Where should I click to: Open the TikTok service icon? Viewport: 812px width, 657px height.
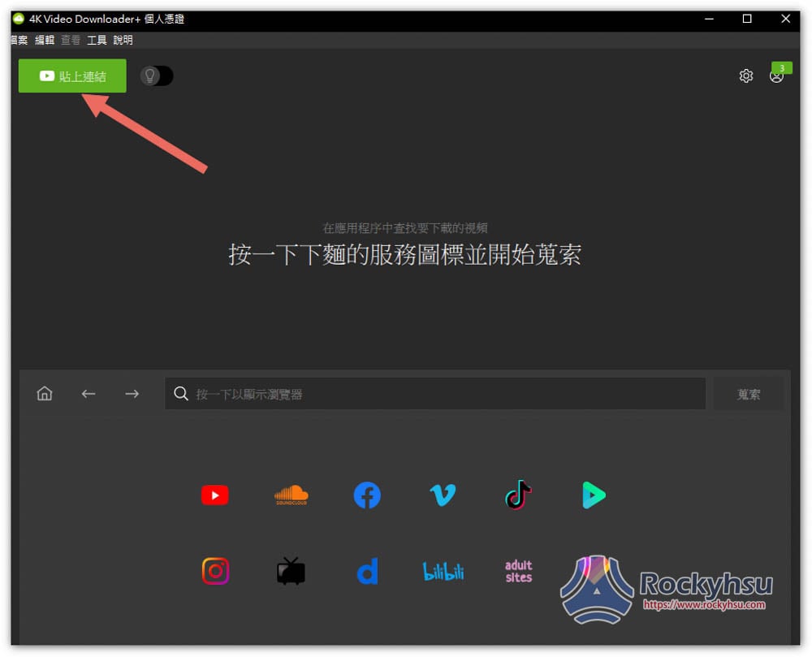pyautogui.click(x=518, y=495)
